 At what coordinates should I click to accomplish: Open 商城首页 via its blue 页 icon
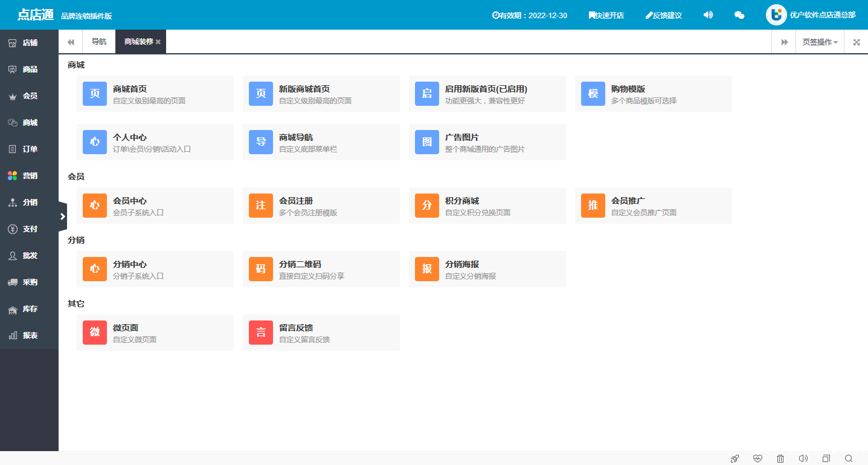95,94
